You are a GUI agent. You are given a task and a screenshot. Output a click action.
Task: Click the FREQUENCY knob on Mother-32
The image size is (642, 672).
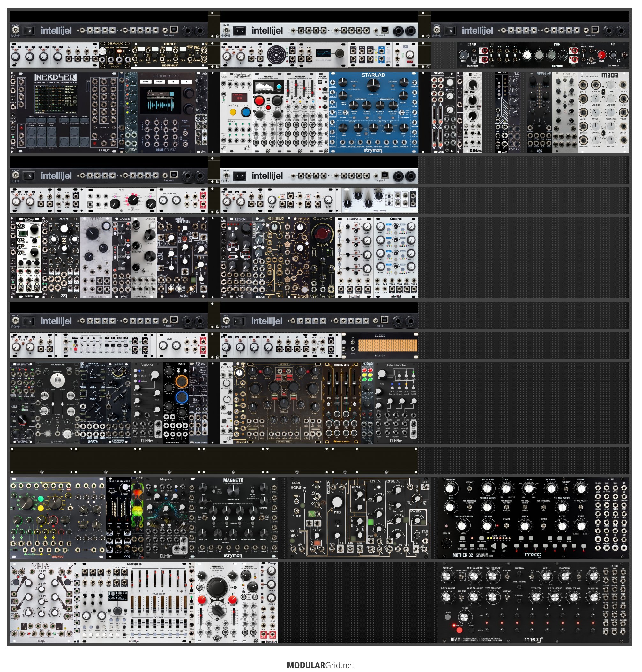[x=451, y=488]
